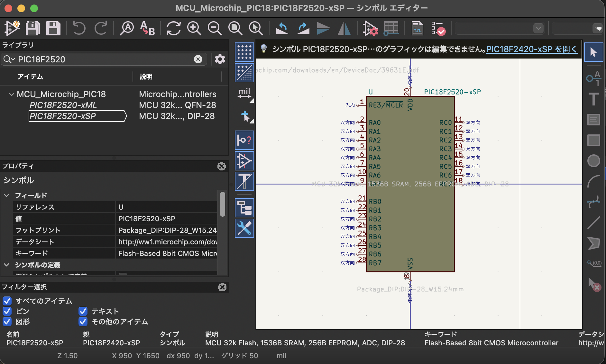Image resolution: width=606 pixels, height=364 pixels.
Task: Run the symbol checker
Action: 438,28
